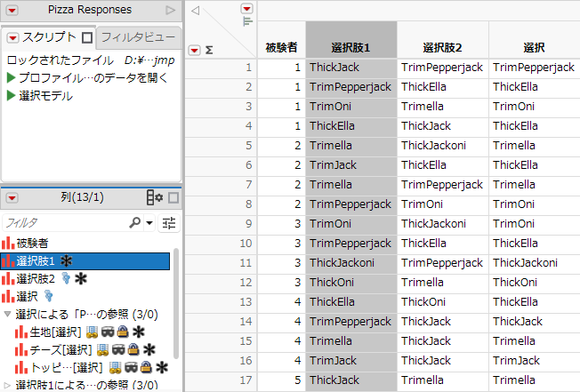Image resolution: width=580 pixels, height=392 pixels.
Task: Click the Σ summary icon
Action: [x=209, y=50]
